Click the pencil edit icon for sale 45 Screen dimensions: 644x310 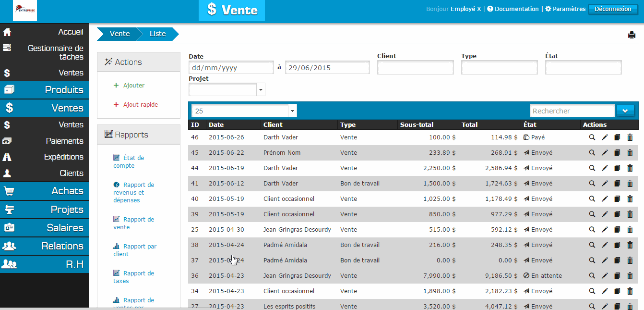coord(605,153)
